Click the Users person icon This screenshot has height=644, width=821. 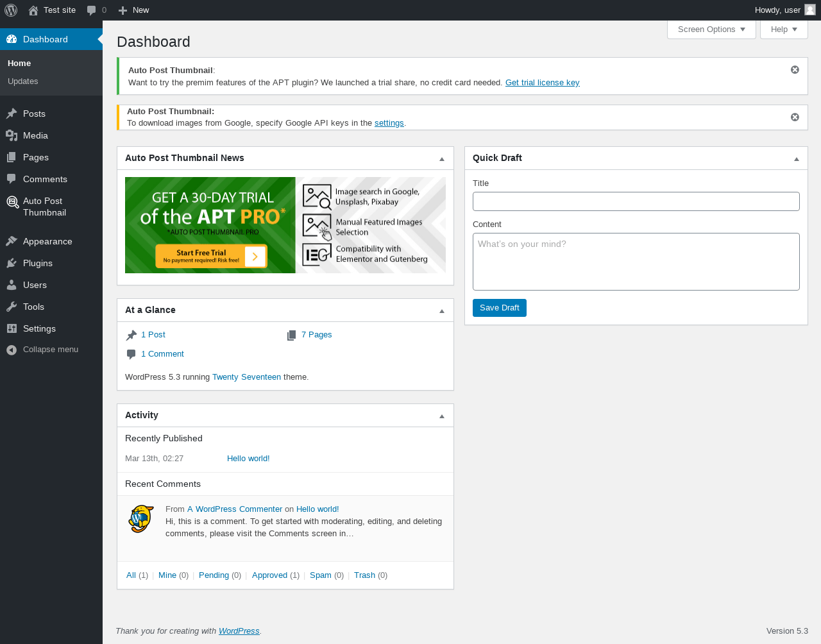[12, 285]
